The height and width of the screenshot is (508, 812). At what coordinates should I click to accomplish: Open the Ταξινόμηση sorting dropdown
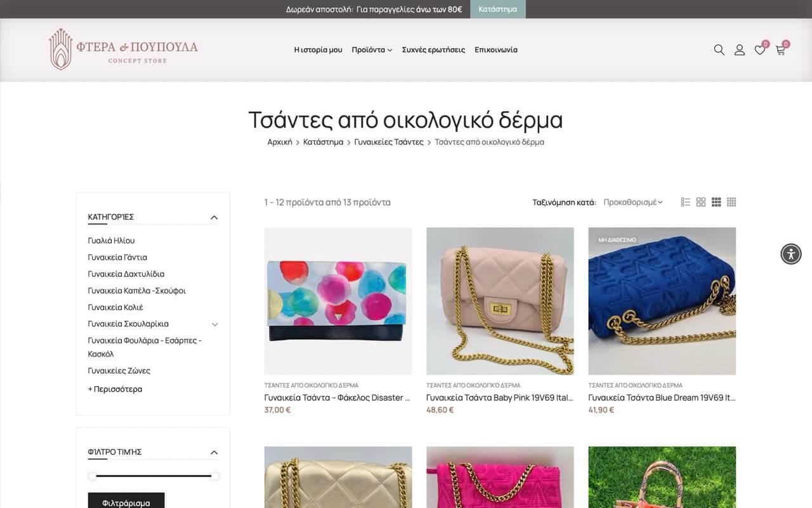(x=632, y=202)
